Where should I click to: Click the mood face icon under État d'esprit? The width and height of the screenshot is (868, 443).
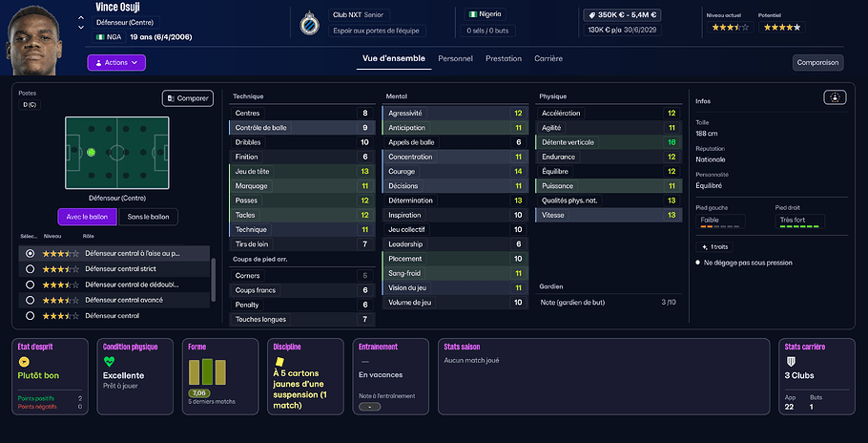(x=24, y=363)
